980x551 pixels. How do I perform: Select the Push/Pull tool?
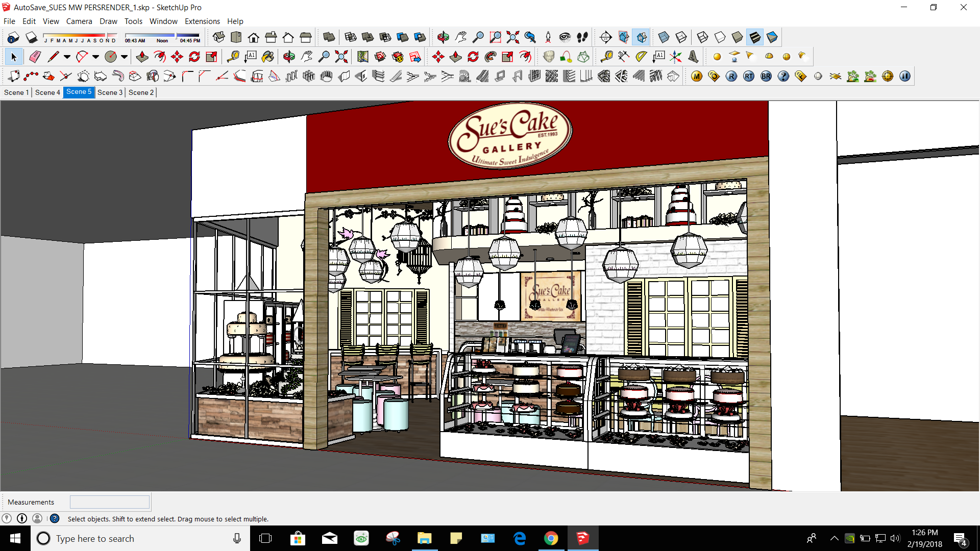142,57
